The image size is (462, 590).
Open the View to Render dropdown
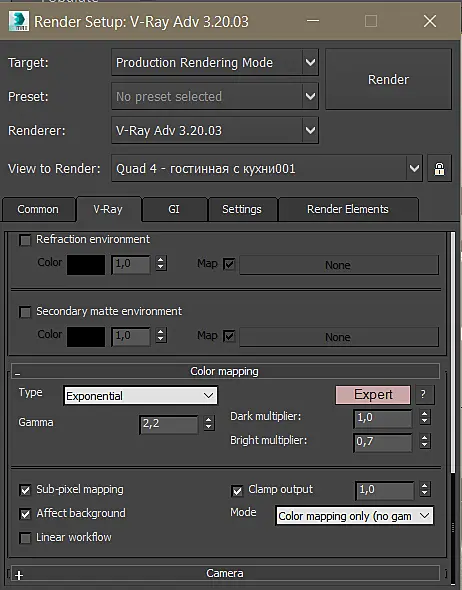[x=267, y=169]
